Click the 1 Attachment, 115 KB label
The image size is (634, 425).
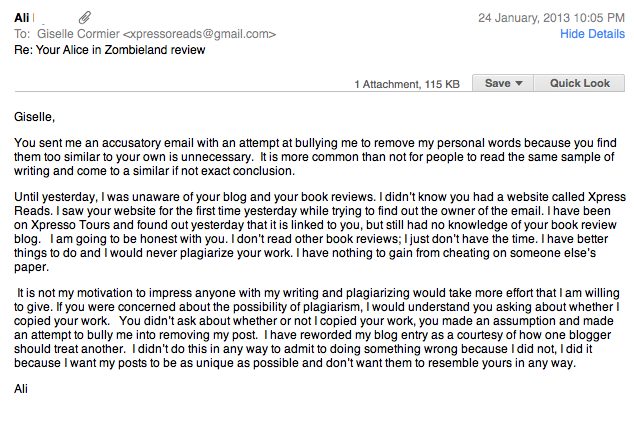tap(407, 84)
